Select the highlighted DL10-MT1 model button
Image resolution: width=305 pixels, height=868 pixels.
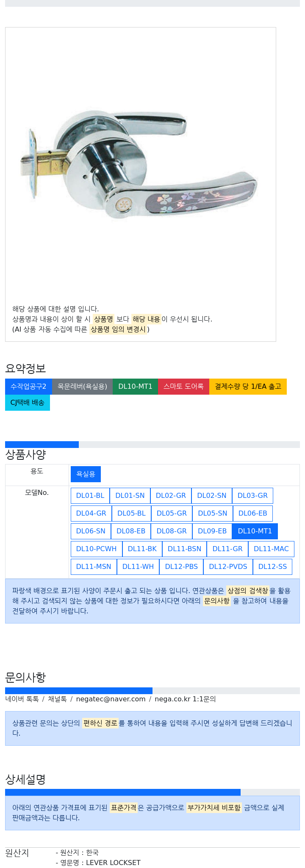click(255, 531)
